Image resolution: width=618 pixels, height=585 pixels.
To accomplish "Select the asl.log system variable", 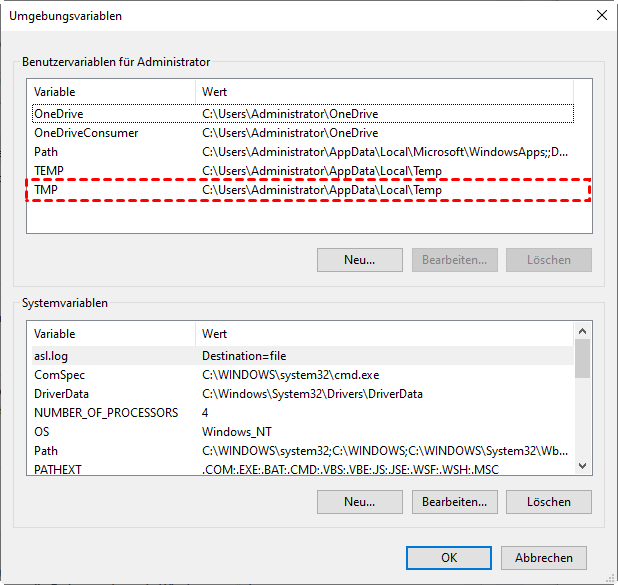I will click(x=51, y=355).
